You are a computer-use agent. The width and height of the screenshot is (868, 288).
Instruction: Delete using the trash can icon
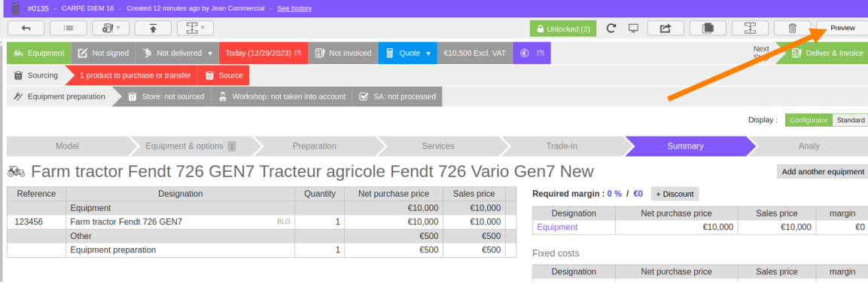point(792,29)
